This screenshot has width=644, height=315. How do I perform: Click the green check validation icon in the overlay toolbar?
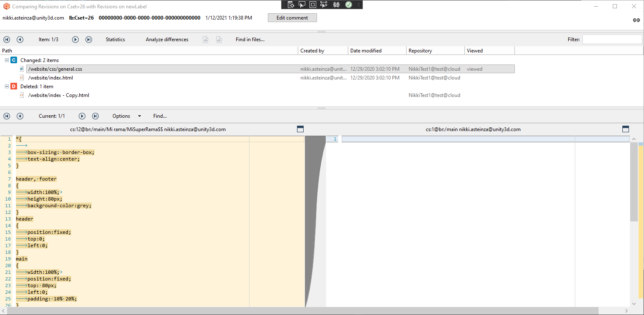[348, 5]
